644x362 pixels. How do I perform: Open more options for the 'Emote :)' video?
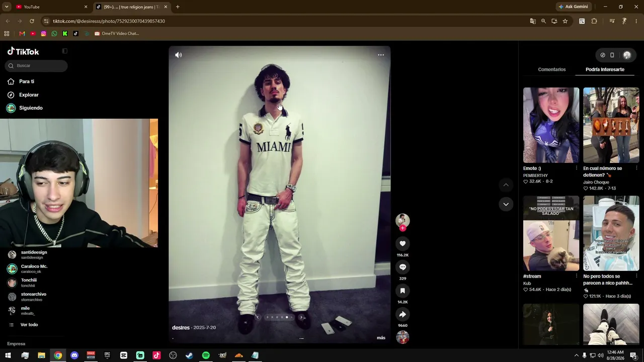tap(577, 168)
